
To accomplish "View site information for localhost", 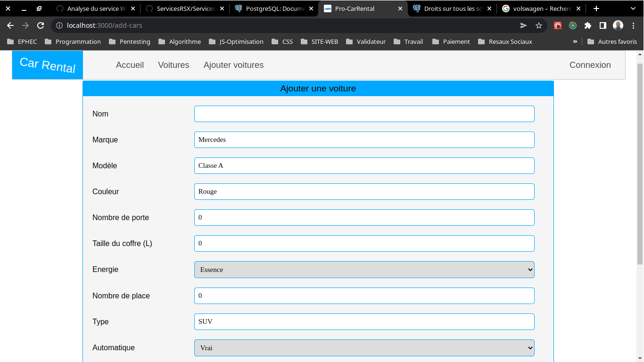I will (x=59, y=25).
